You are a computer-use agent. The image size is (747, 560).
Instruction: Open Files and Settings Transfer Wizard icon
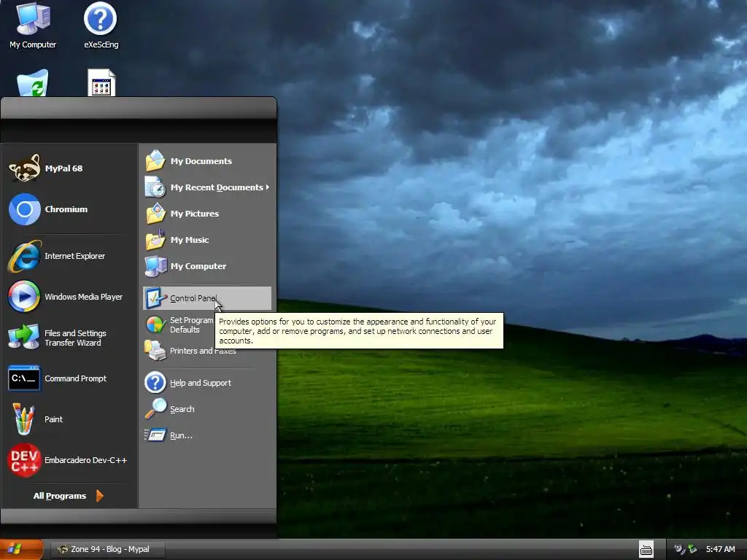24,337
